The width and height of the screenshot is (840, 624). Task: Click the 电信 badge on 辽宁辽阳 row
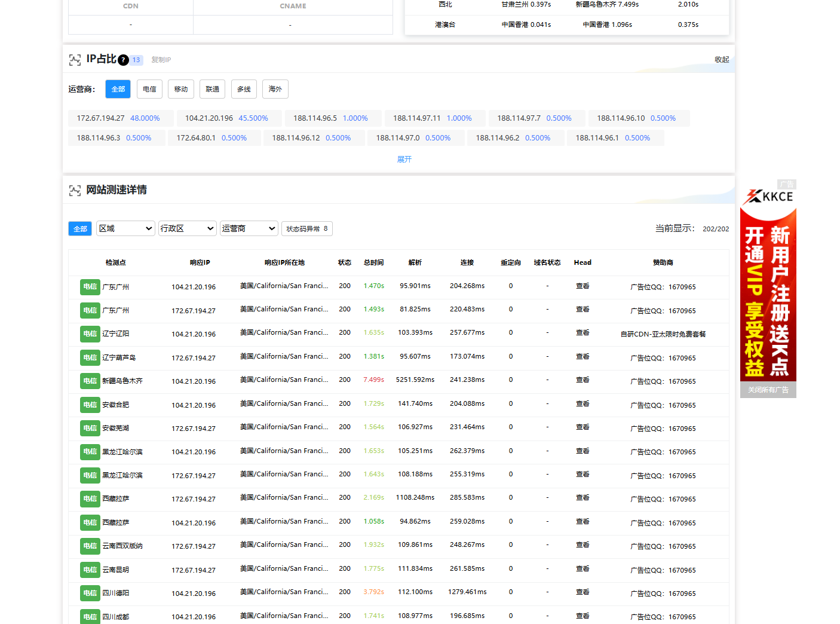[90, 334]
